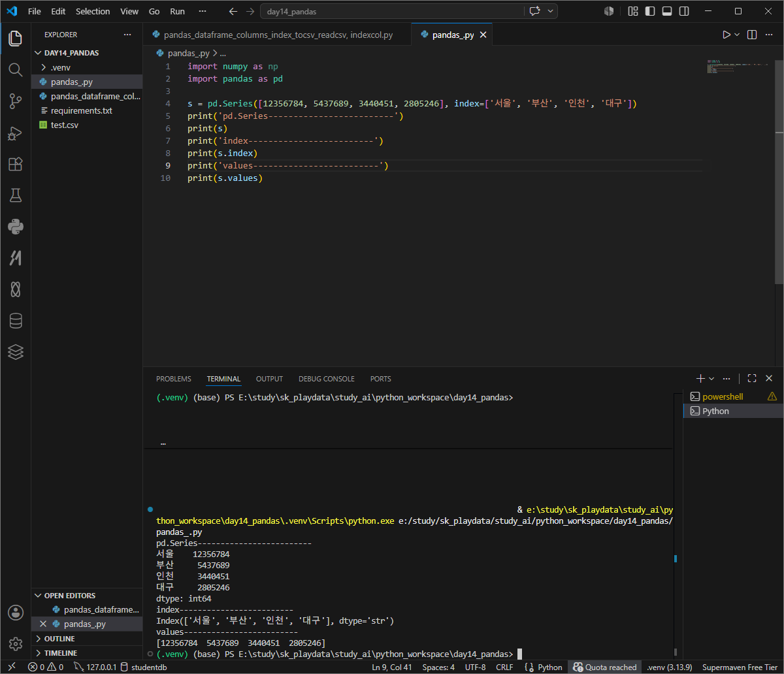The width and height of the screenshot is (784, 674).
Task: Open the Run Python File dropdown arrow
Action: (x=738, y=35)
